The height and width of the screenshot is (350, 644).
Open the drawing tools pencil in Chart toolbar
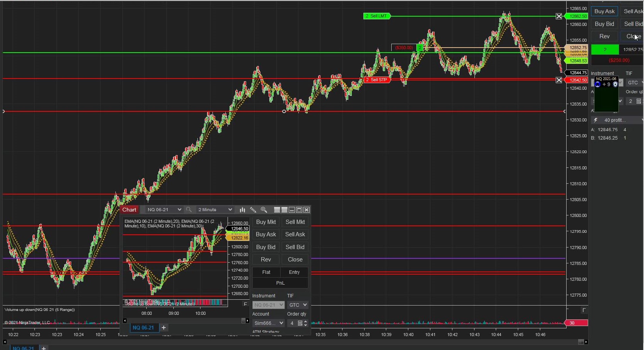click(x=253, y=210)
